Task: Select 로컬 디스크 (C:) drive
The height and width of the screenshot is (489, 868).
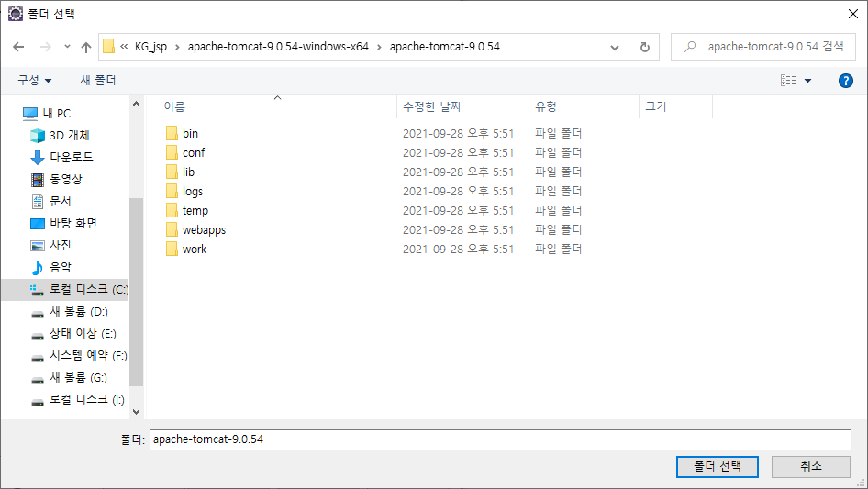Action: [65, 290]
